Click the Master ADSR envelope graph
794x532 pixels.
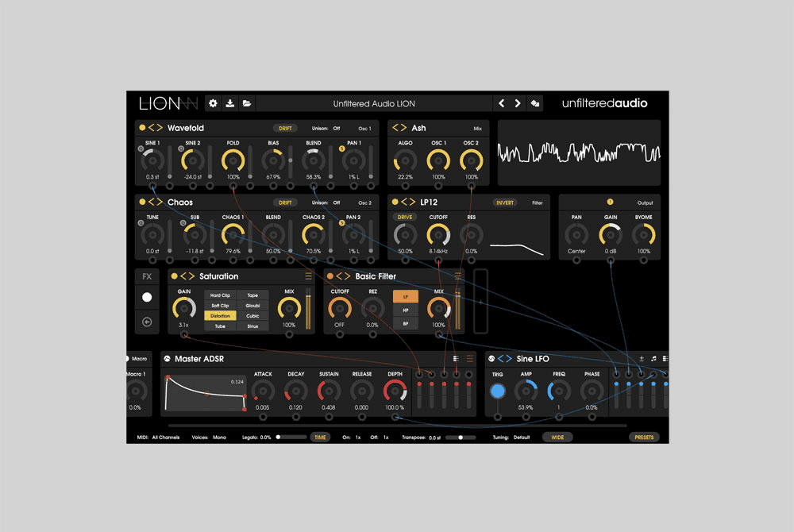(x=205, y=393)
